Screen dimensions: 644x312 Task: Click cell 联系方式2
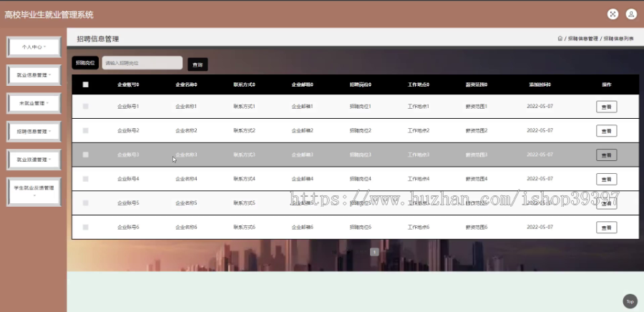point(245,130)
